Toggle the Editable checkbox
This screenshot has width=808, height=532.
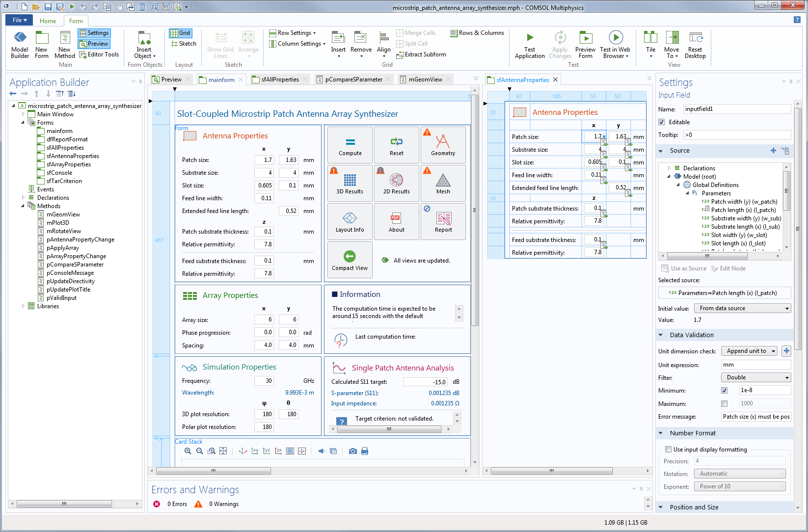click(x=662, y=122)
